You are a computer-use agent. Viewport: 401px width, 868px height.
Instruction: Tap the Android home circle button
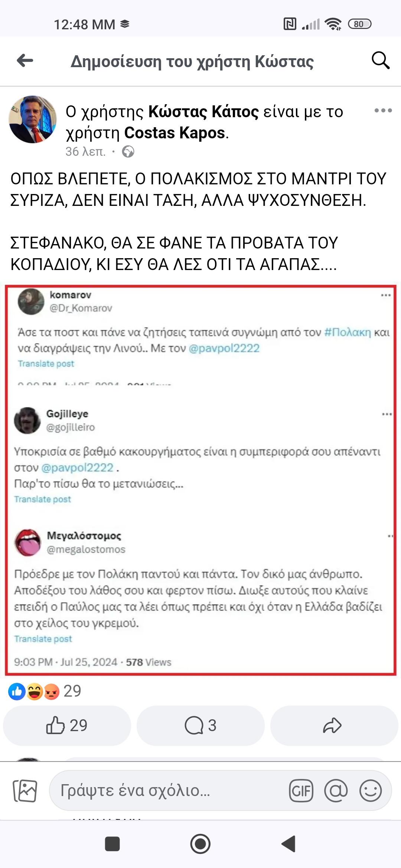(200, 844)
